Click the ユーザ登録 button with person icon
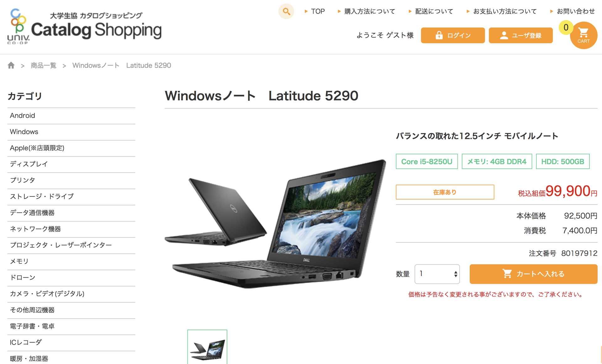The width and height of the screenshot is (602, 364). pos(520,35)
